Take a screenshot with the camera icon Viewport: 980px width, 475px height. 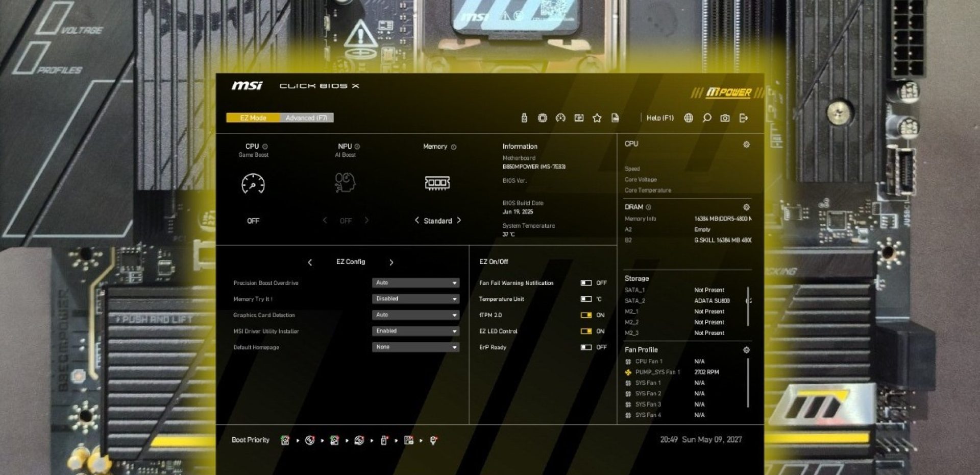[725, 118]
